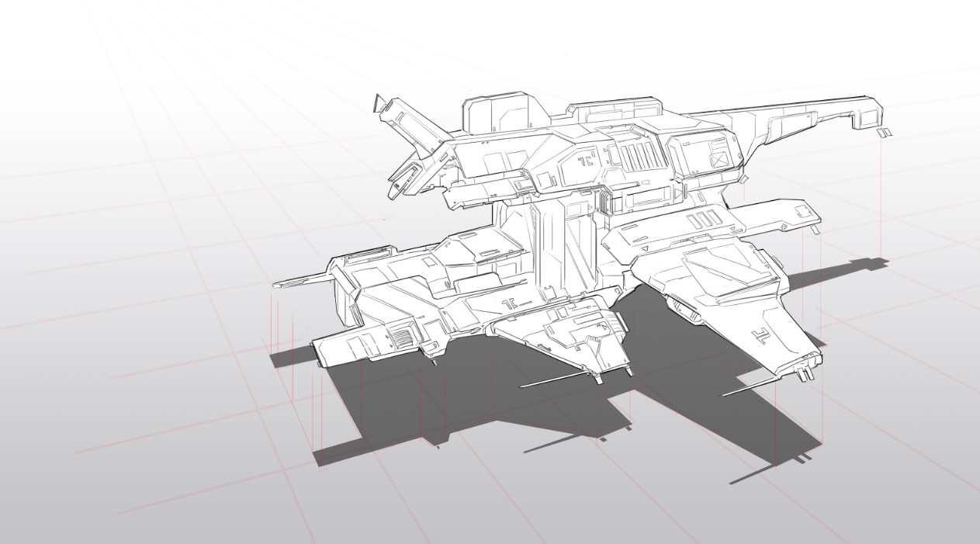980x544 pixels.
Task: Click the louvered vent on the lower left wing
Action: (x=403, y=337)
